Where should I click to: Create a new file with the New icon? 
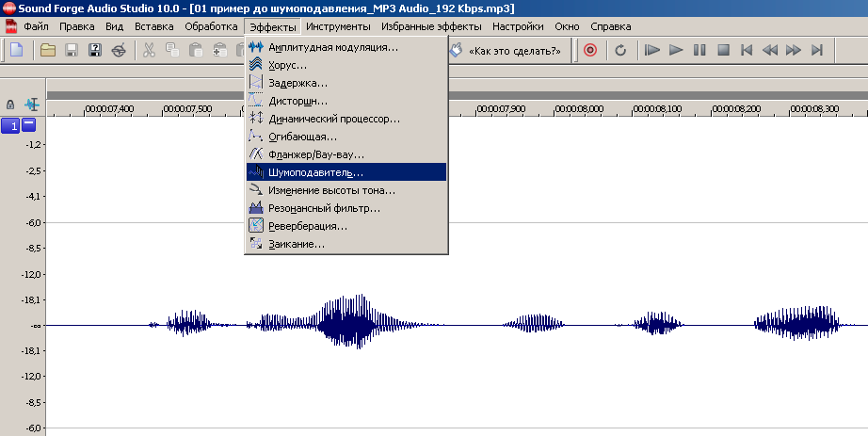17,50
